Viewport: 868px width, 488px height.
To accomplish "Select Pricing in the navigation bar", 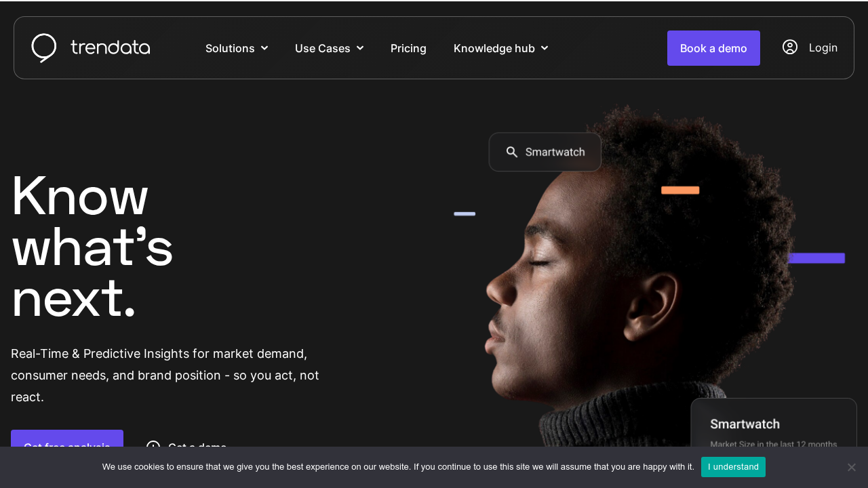I will pyautogui.click(x=408, y=48).
